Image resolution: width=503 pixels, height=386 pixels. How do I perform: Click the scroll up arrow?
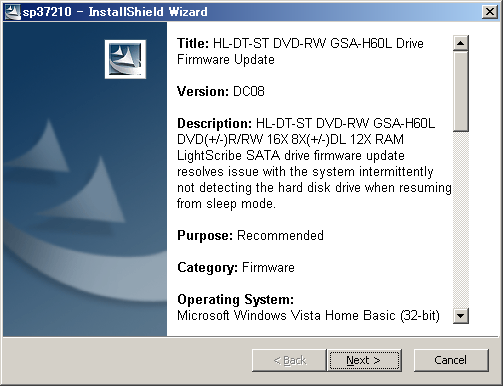(x=461, y=43)
